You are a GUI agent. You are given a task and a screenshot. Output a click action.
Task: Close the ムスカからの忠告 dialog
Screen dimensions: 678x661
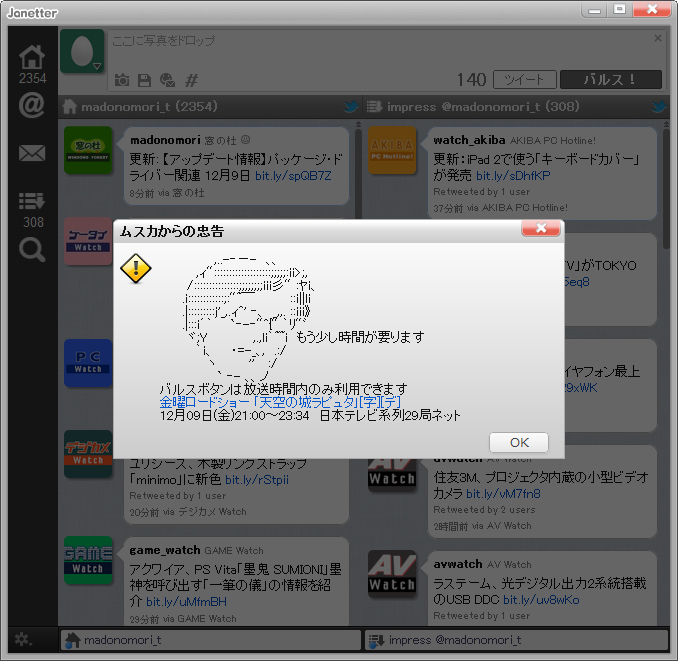(x=541, y=228)
